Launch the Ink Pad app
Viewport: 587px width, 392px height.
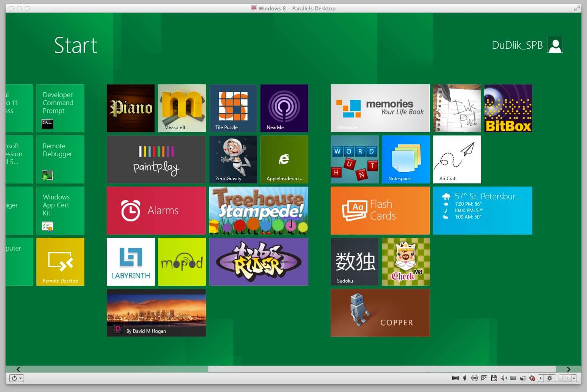coord(457,108)
